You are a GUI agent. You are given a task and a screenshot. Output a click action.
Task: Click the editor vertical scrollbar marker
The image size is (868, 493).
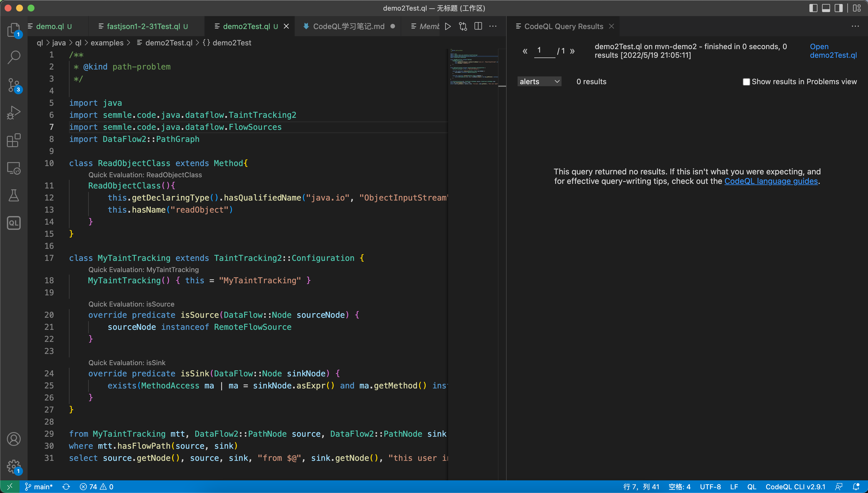pos(502,86)
